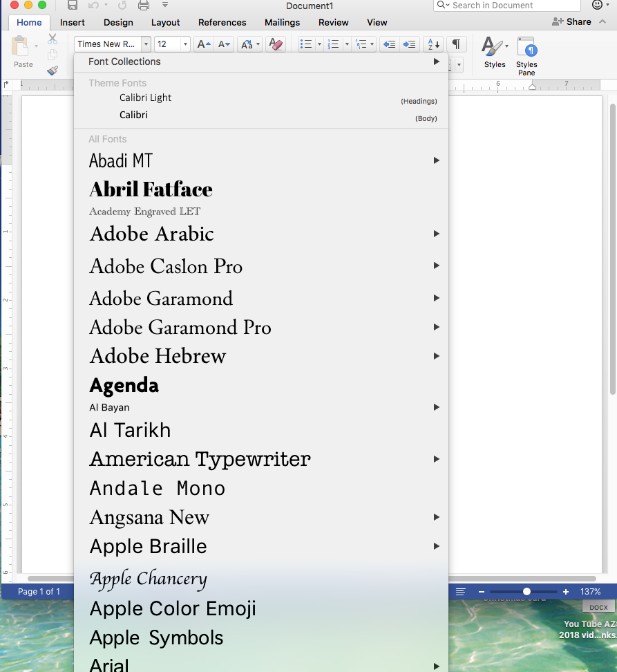617x672 pixels.
Task: Expand the Abadi MT submenu arrow
Action: coord(436,160)
